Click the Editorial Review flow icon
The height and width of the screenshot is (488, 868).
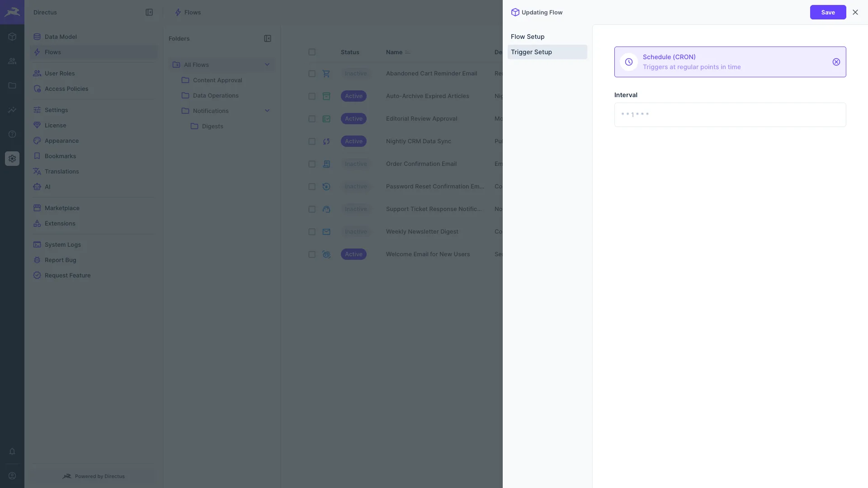[x=326, y=118]
